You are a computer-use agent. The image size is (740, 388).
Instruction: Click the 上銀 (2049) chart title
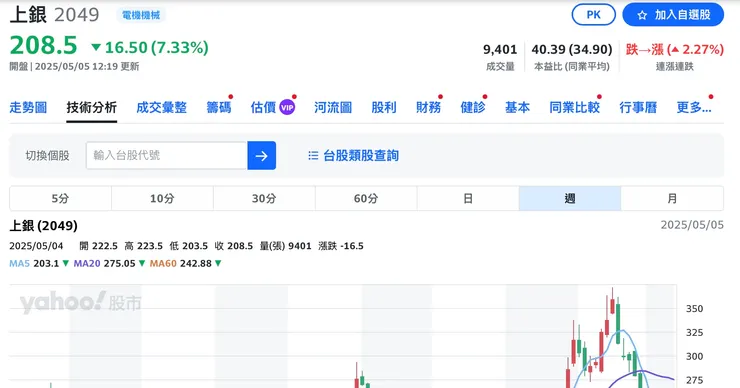[x=43, y=226]
